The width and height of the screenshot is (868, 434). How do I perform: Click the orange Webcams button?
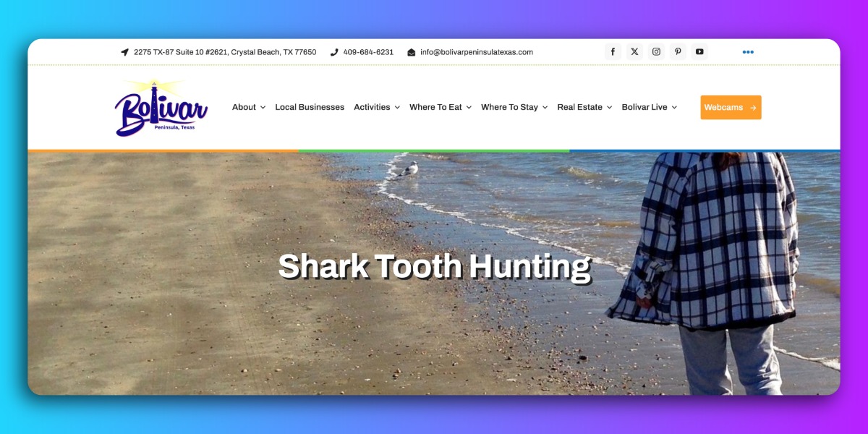tap(731, 107)
